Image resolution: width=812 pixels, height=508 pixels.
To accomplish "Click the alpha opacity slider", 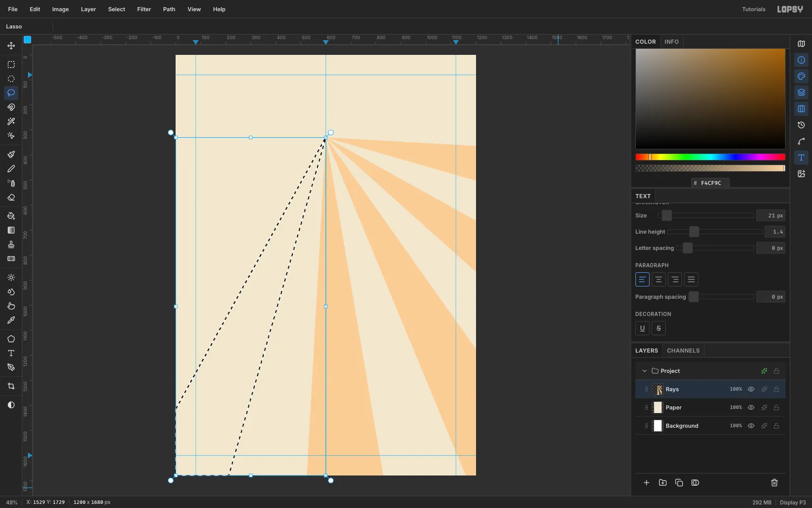I will pyautogui.click(x=710, y=168).
